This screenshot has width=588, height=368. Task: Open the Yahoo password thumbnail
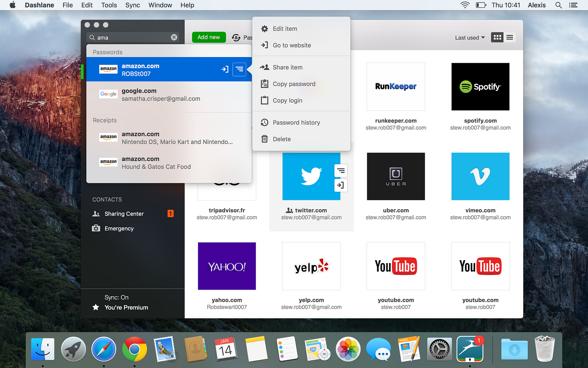click(x=227, y=266)
